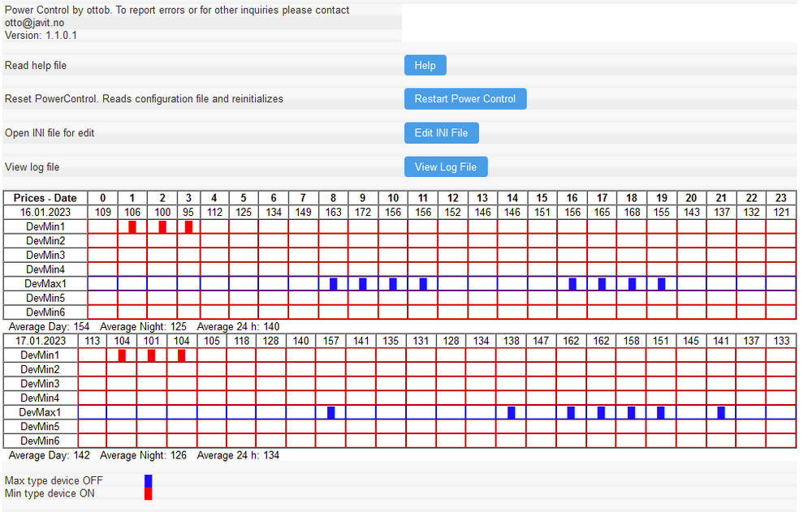Click the red Min type device ON legend swatch
Image resolution: width=812 pixels, height=512 pixels.
click(x=148, y=493)
